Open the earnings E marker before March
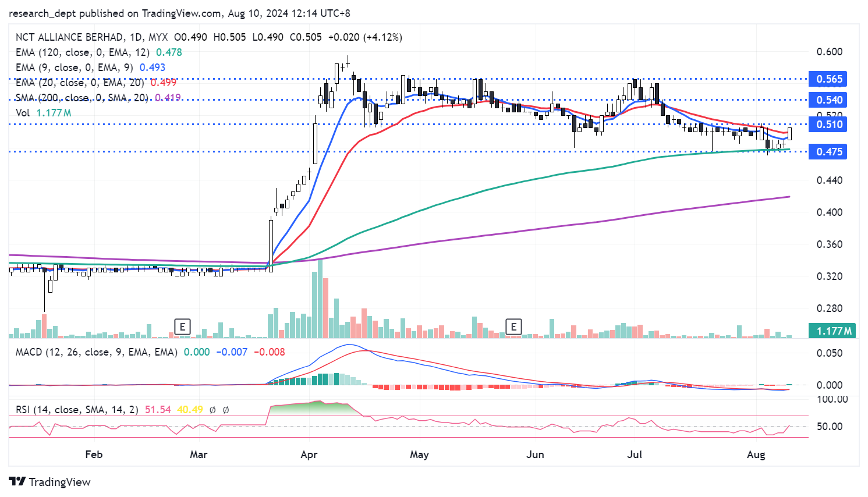Image resolution: width=868 pixels, height=497 pixels. coord(182,326)
